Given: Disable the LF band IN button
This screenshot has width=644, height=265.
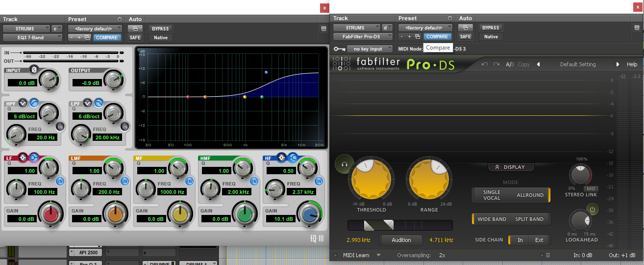Looking at the screenshot, I should pyautogui.click(x=60, y=181).
